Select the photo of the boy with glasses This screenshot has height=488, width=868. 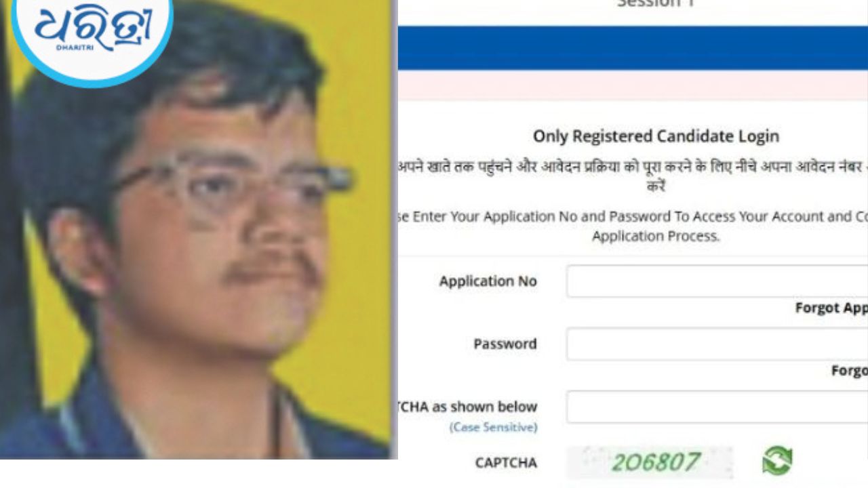pyautogui.click(x=197, y=229)
